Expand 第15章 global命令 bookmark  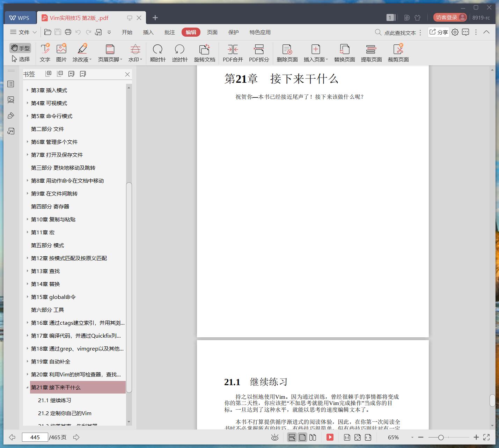click(x=28, y=297)
